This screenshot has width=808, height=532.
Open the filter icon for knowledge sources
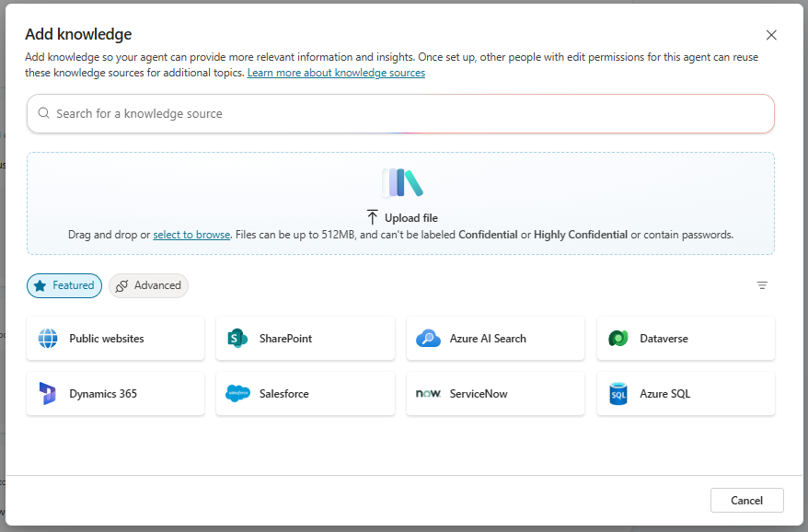pyautogui.click(x=762, y=285)
